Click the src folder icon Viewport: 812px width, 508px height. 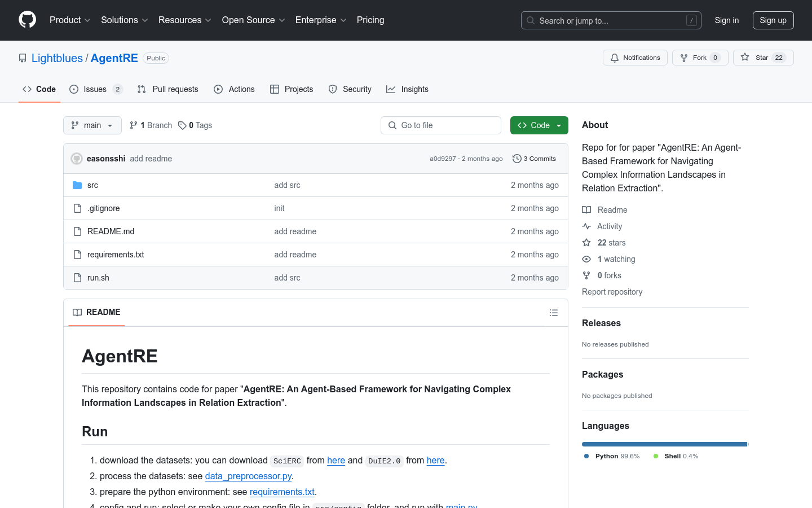point(77,185)
